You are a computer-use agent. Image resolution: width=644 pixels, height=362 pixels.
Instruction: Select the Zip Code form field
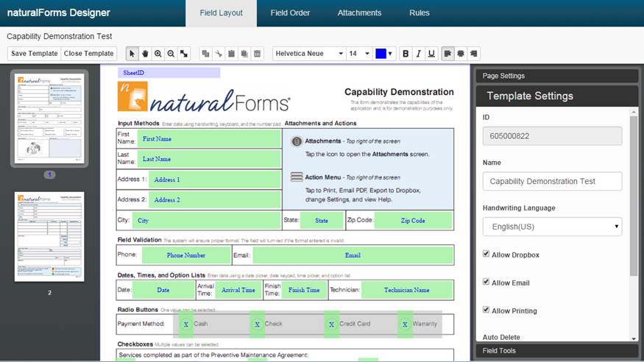click(413, 221)
